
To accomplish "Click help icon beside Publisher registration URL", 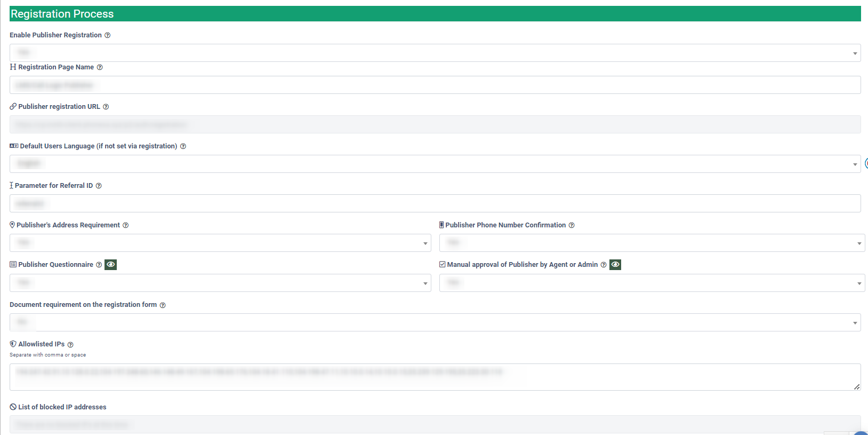I will click(x=106, y=107).
